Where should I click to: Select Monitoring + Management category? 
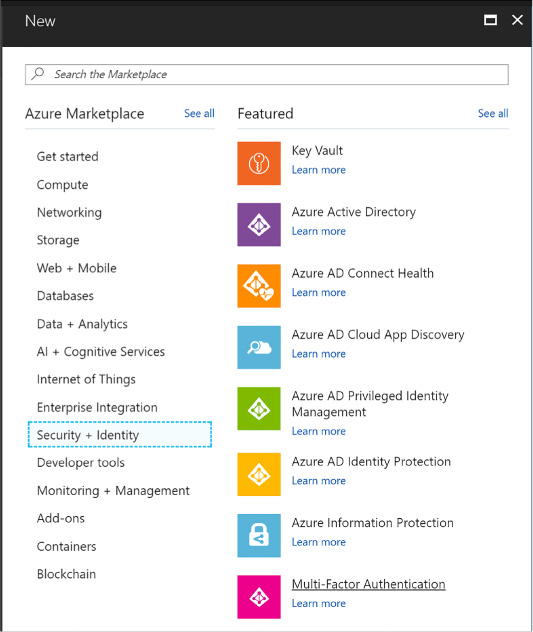tap(113, 491)
